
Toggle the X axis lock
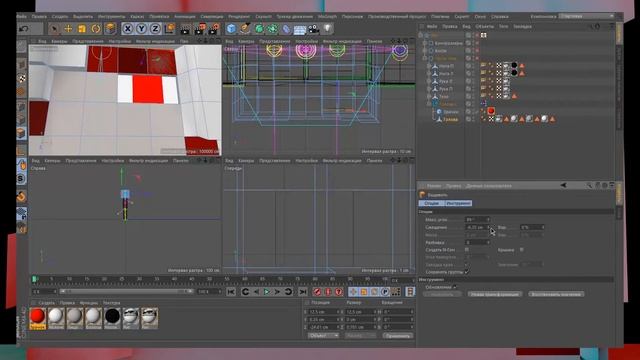click(x=128, y=29)
